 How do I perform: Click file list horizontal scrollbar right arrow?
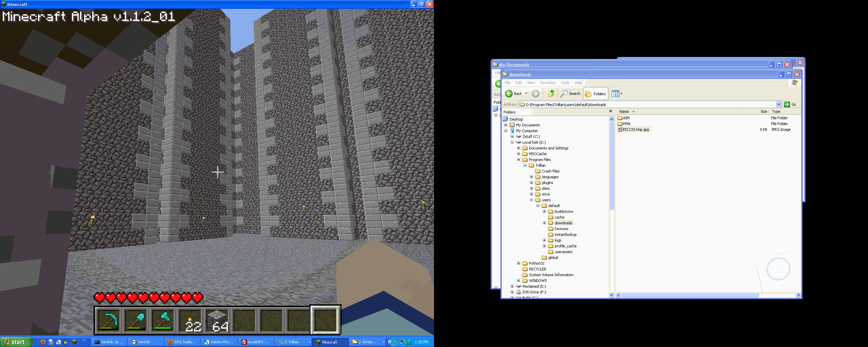point(798,295)
